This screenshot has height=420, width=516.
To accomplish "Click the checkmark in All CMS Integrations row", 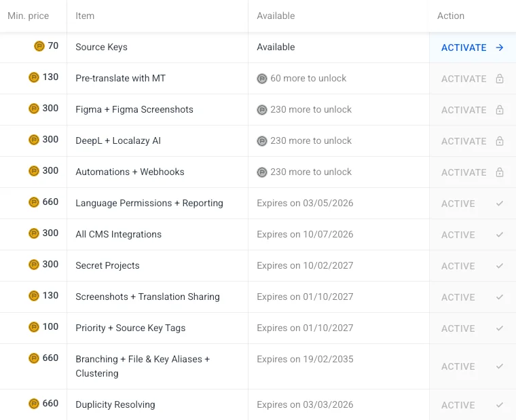I will coord(500,235).
